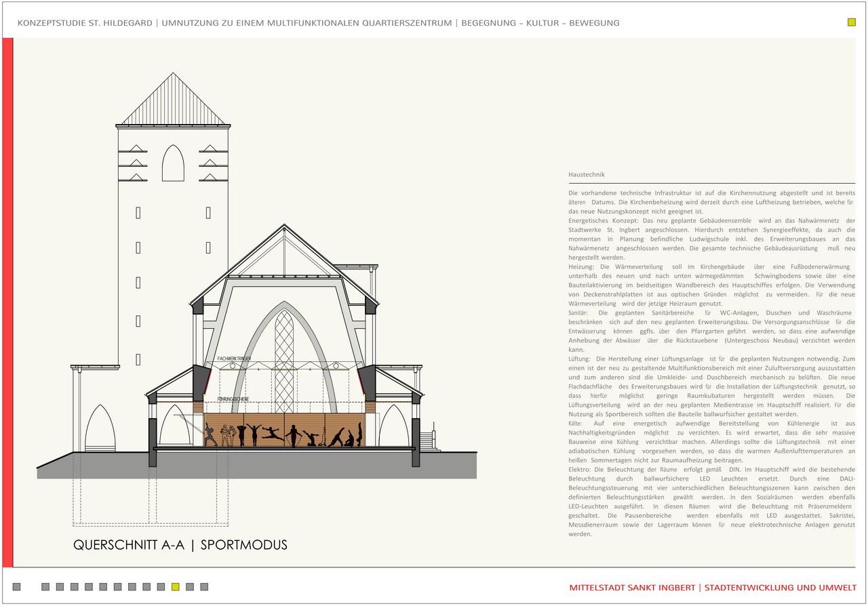Image resolution: width=868 pixels, height=606 pixels.
Task: Click the gray square just before the yellow indicator
Action: click(161, 587)
